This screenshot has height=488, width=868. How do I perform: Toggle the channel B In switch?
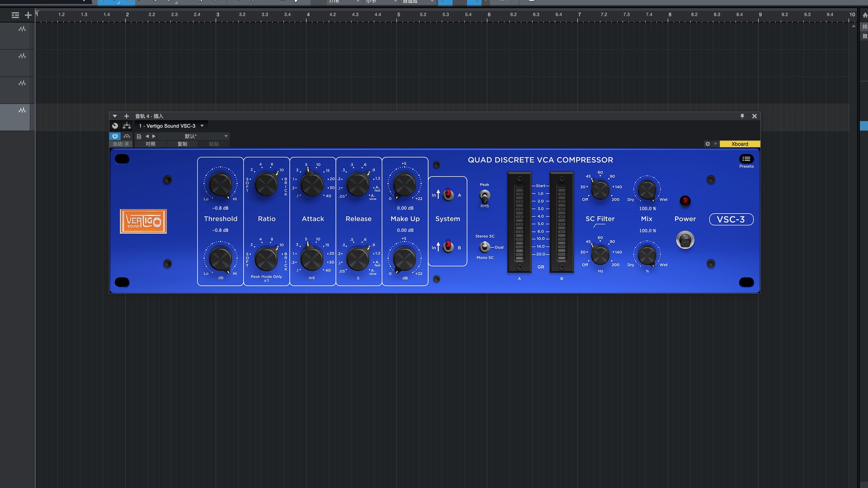[x=448, y=247]
